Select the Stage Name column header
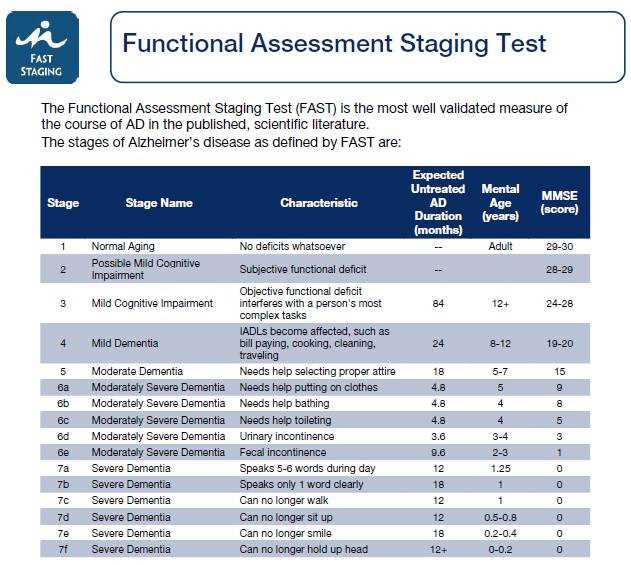Screen dimensions: 631x565 (x=159, y=202)
